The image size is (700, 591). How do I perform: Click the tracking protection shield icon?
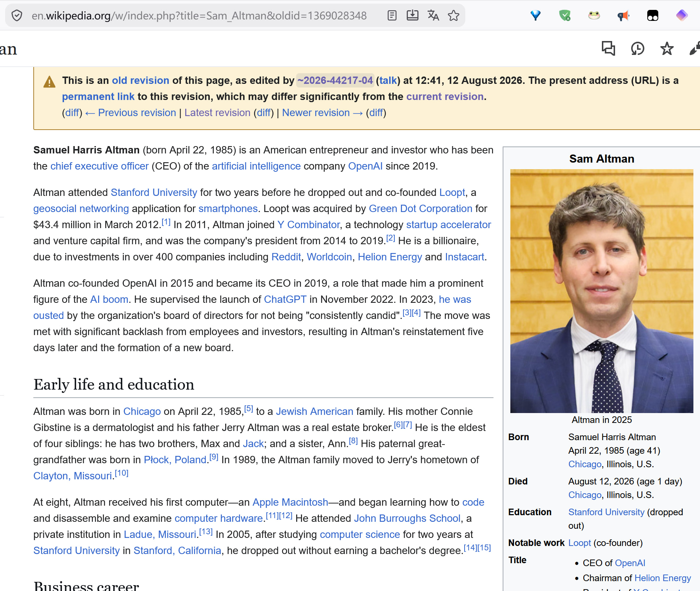coord(17,15)
